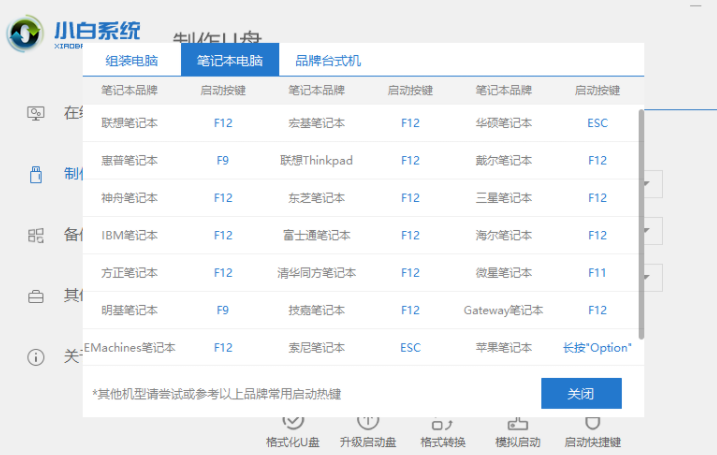This screenshot has height=455, width=717.
Task: Select the 笔记本电脑 tab
Action: coord(230,61)
